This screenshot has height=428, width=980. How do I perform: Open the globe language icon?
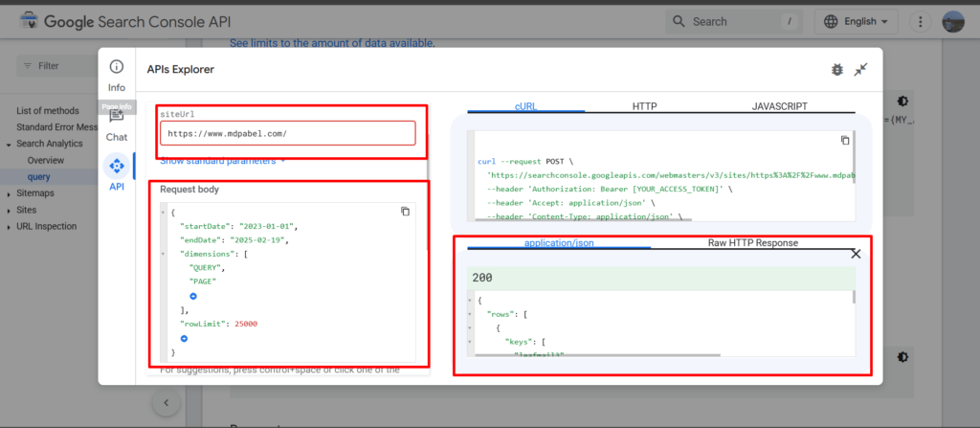pyautogui.click(x=831, y=21)
